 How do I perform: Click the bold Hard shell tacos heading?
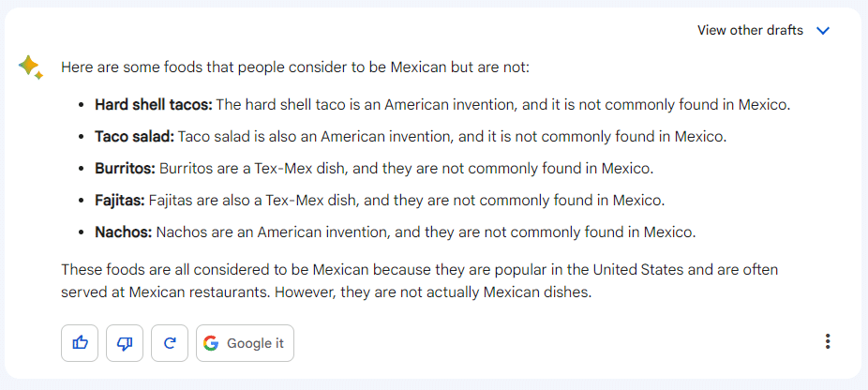pyautogui.click(x=154, y=105)
